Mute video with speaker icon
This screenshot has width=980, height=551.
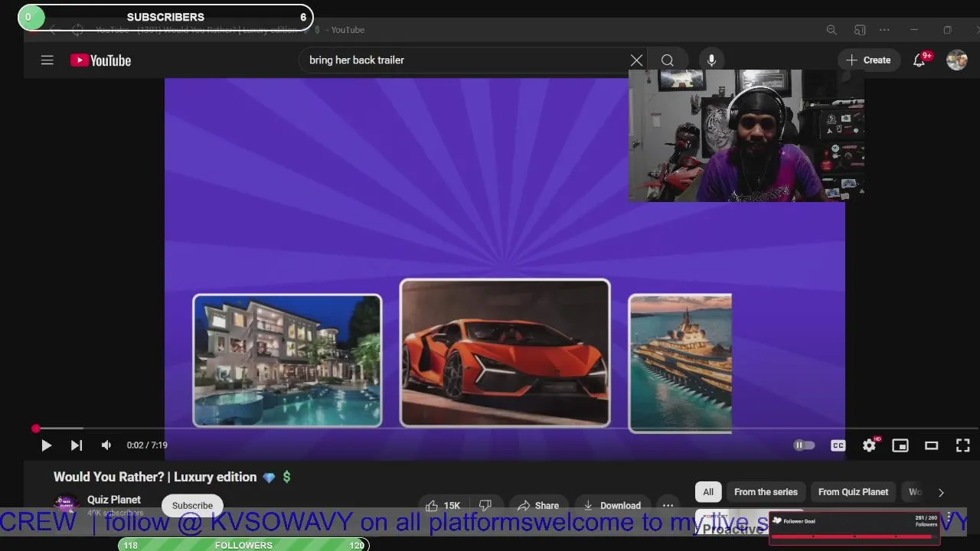(x=106, y=445)
